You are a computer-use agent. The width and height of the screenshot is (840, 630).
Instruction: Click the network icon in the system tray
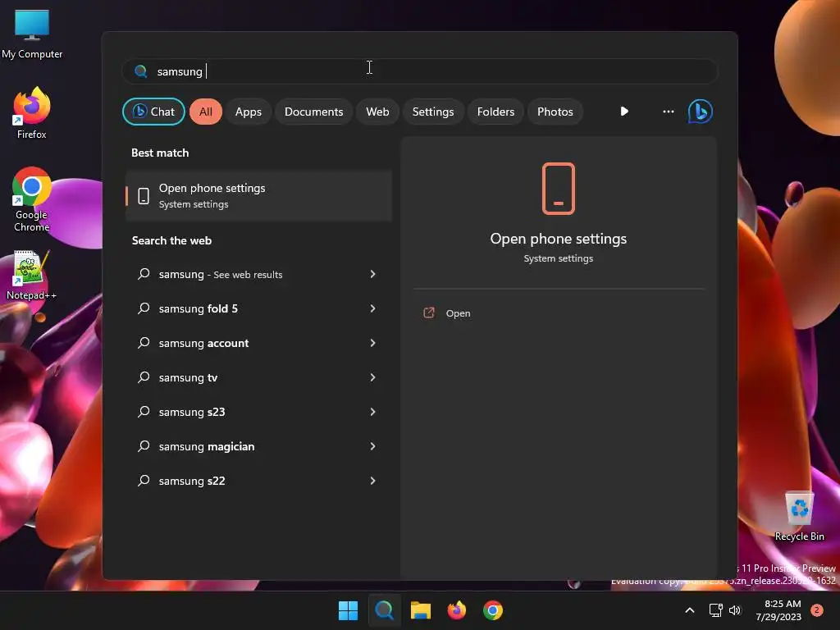pyautogui.click(x=715, y=610)
